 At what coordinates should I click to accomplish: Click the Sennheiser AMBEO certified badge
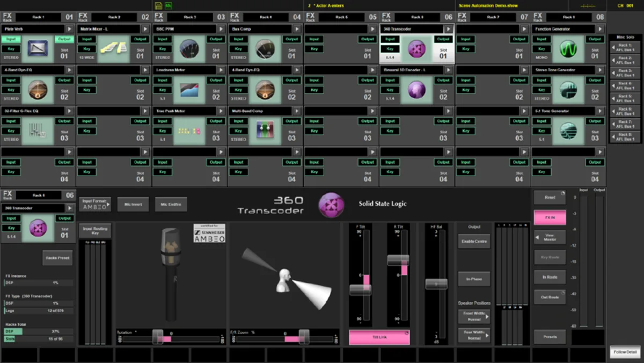coord(209,233)
